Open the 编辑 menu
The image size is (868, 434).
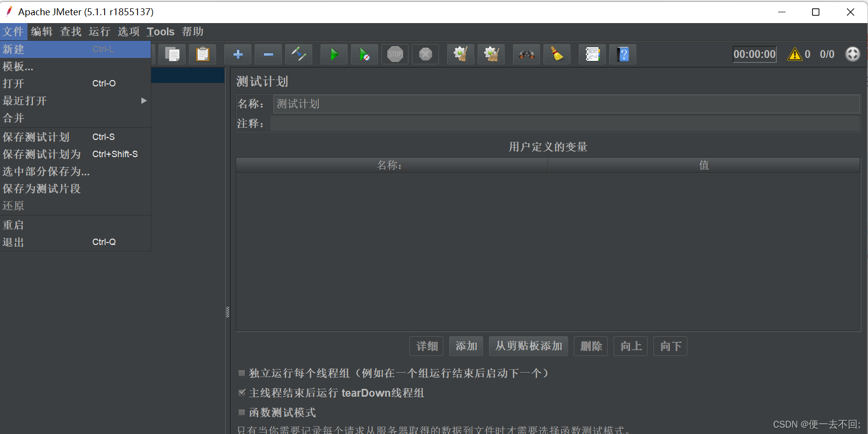pos(42,31)
